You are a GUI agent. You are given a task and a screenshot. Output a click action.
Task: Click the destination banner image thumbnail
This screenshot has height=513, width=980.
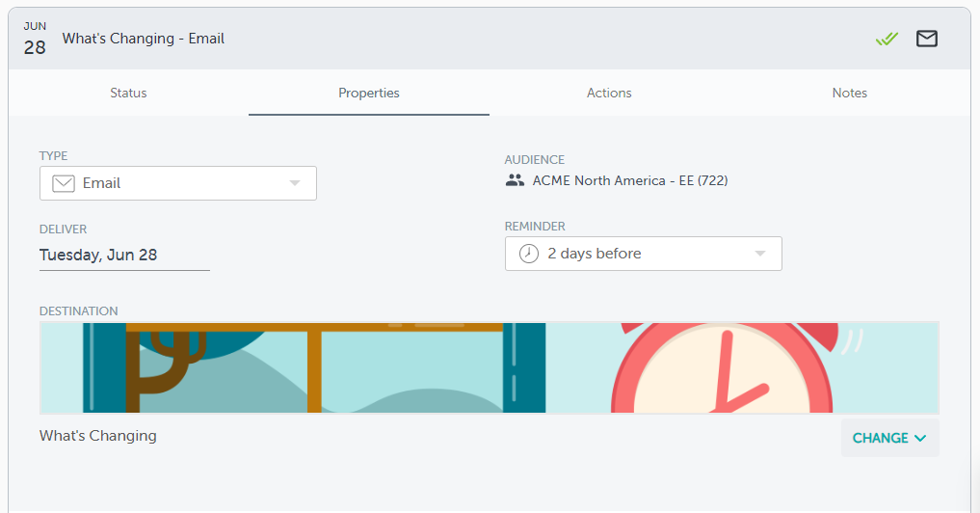coord(489,367)
